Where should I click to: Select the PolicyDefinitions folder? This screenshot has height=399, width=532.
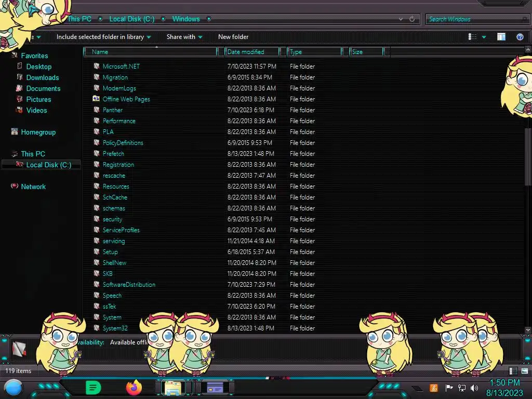coord(123,142)
